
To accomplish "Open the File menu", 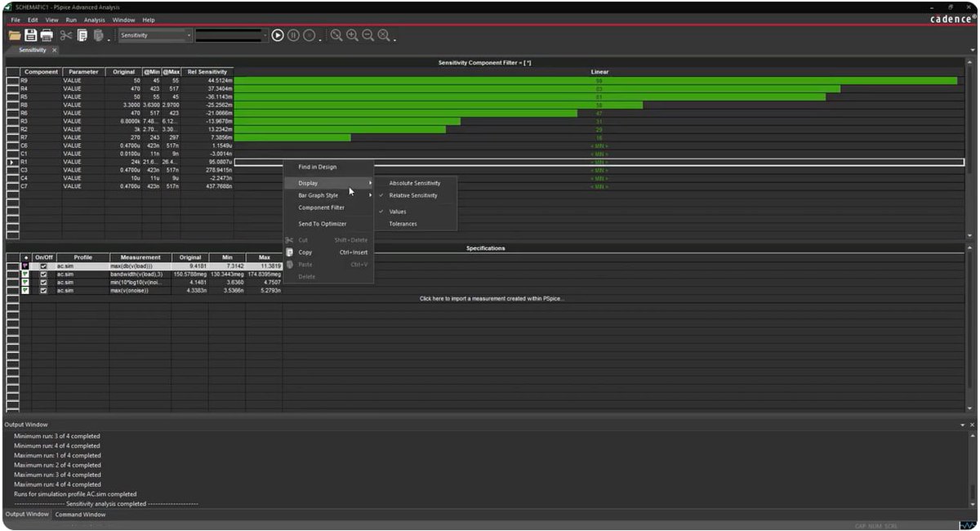I will (16, 20).
